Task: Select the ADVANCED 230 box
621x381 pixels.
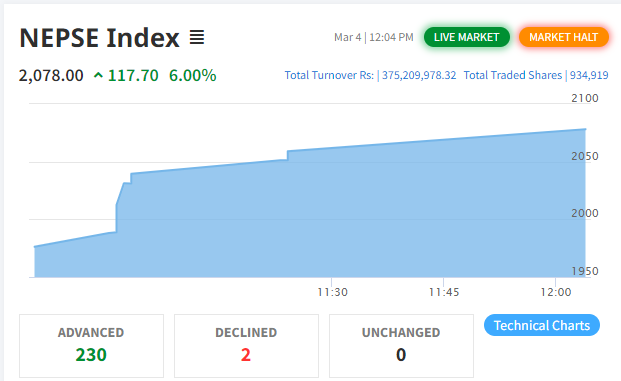Action: (91, 346)
